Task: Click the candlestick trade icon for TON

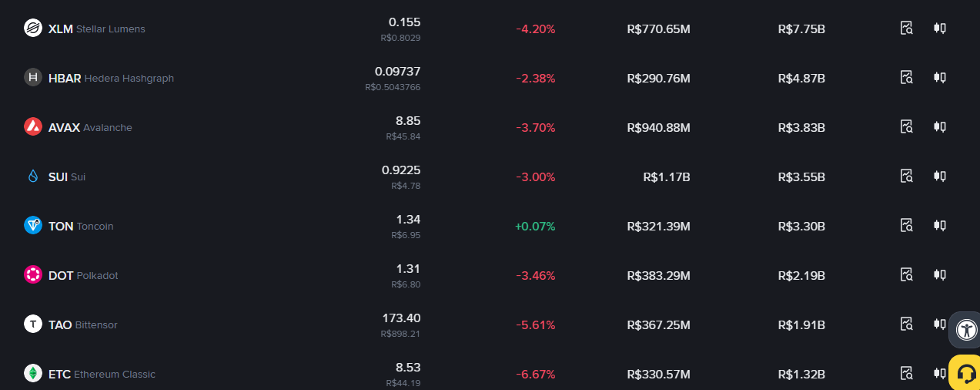Action: 939,226
